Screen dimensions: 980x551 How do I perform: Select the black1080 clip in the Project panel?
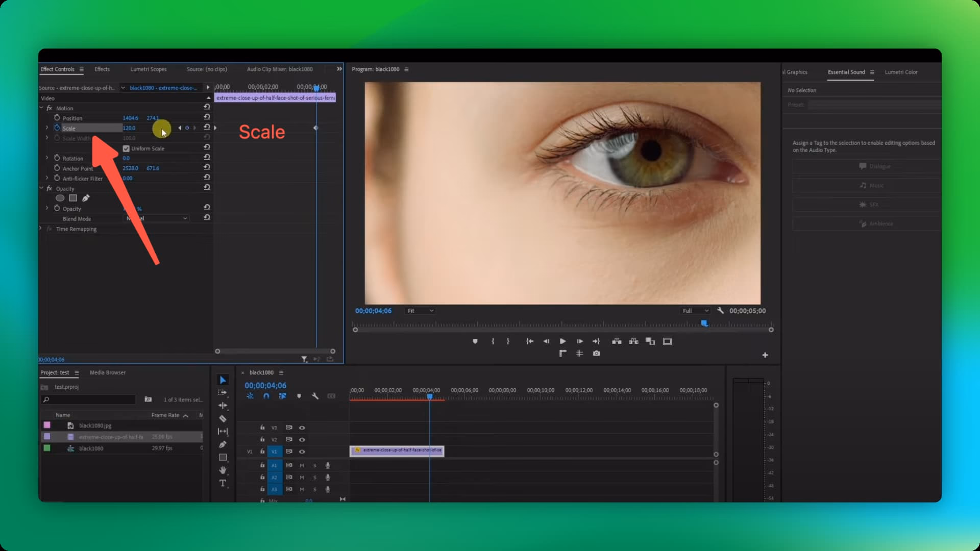tap(92, 448)
